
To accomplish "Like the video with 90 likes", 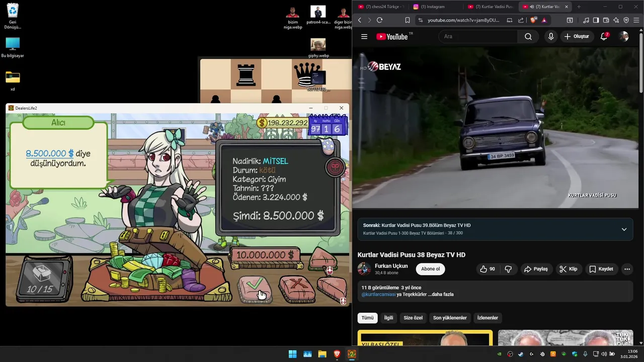I will click(x=487, y=269).
